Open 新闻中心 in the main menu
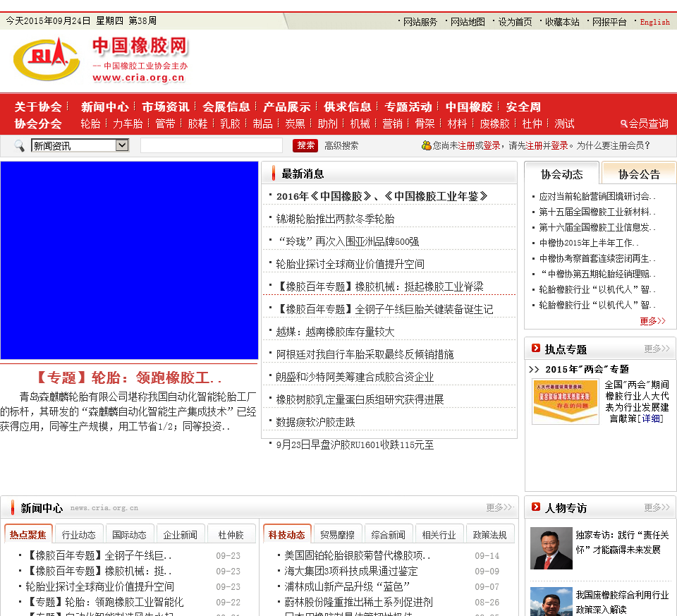This screenshot has height=616, width=677. (x=105, y=107)
